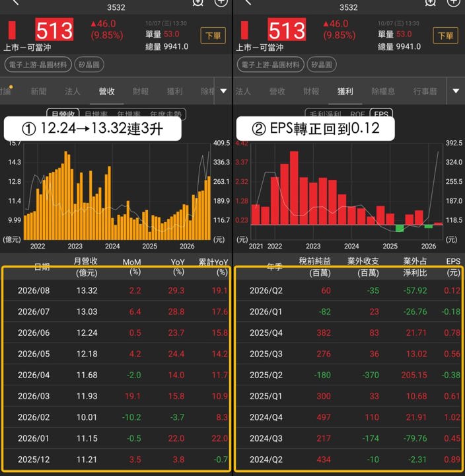Tap the 3532 stock code title in the right panel
Screen dimensions: 465x476
pyautogui.click(x=349, y=7)
